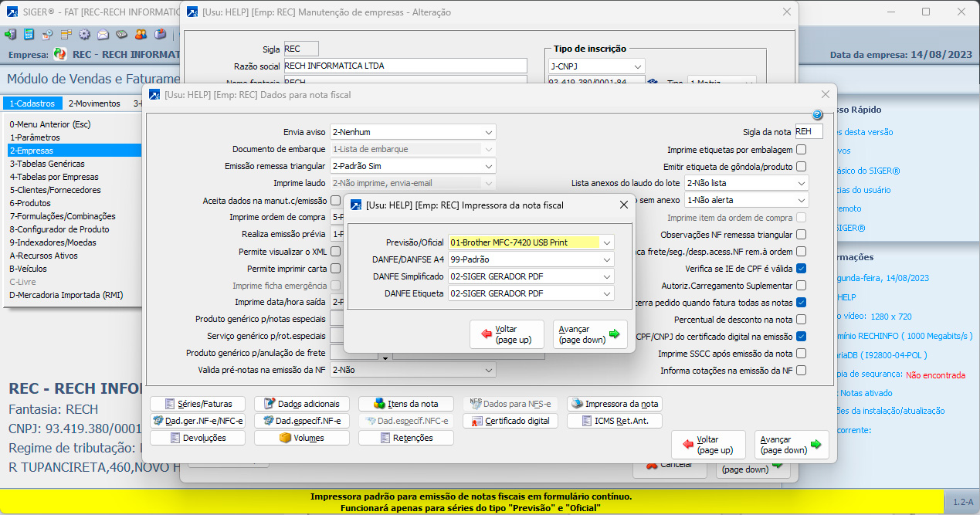
Task: Click Voltar in the Impressora dialog
Action: (507, 334)
